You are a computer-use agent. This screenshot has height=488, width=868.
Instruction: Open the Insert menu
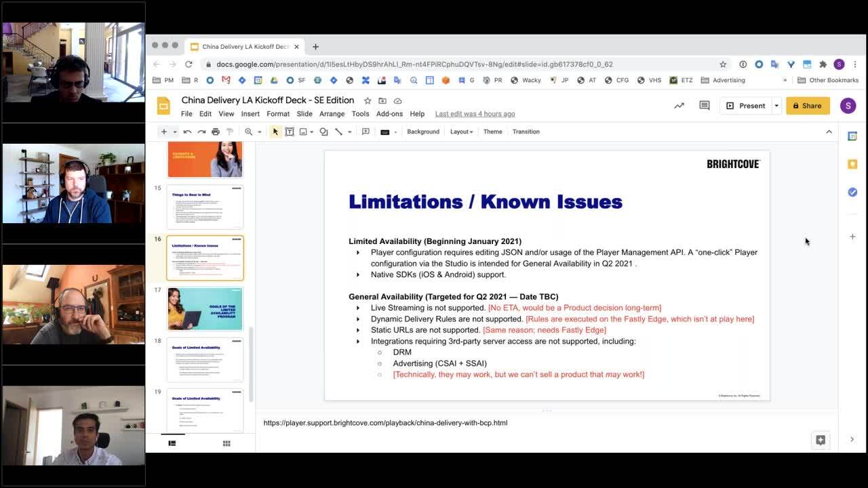pos(250,114)
